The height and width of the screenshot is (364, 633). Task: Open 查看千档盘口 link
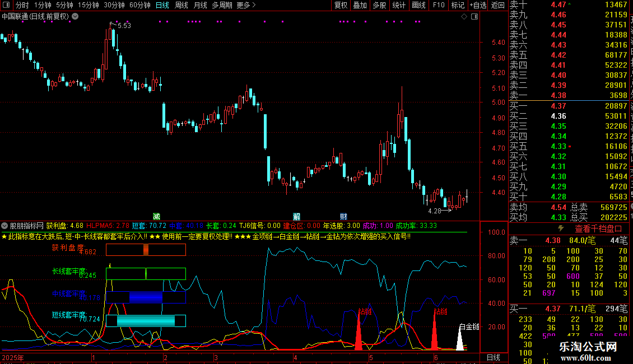[x=598, y=228]
